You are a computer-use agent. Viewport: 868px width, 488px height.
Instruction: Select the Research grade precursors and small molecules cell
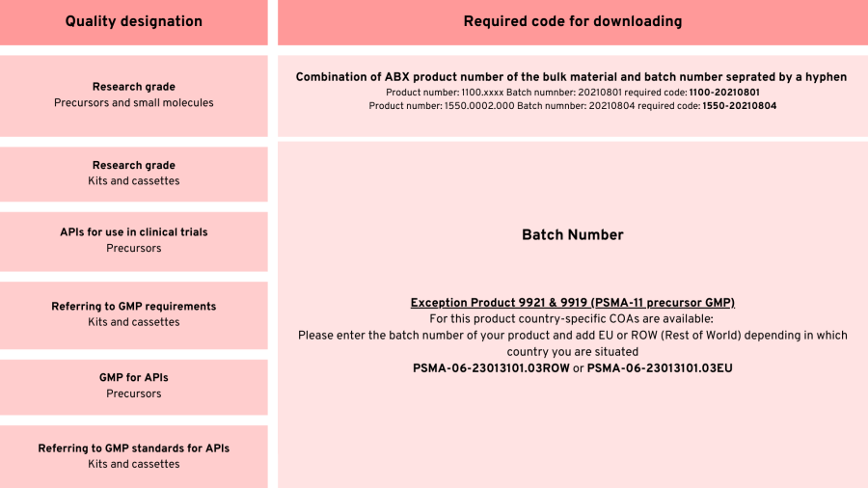(134, 95)
